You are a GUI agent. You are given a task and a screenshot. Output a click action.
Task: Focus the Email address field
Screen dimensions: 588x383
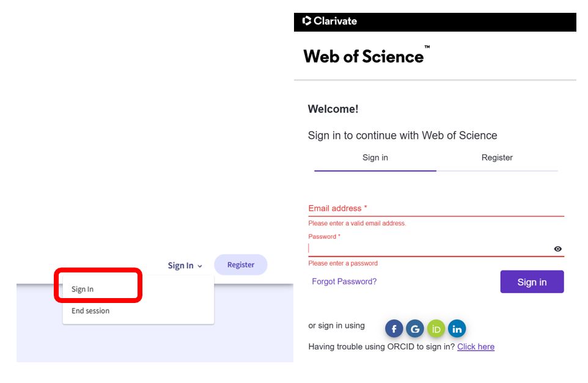click(436, 209)
